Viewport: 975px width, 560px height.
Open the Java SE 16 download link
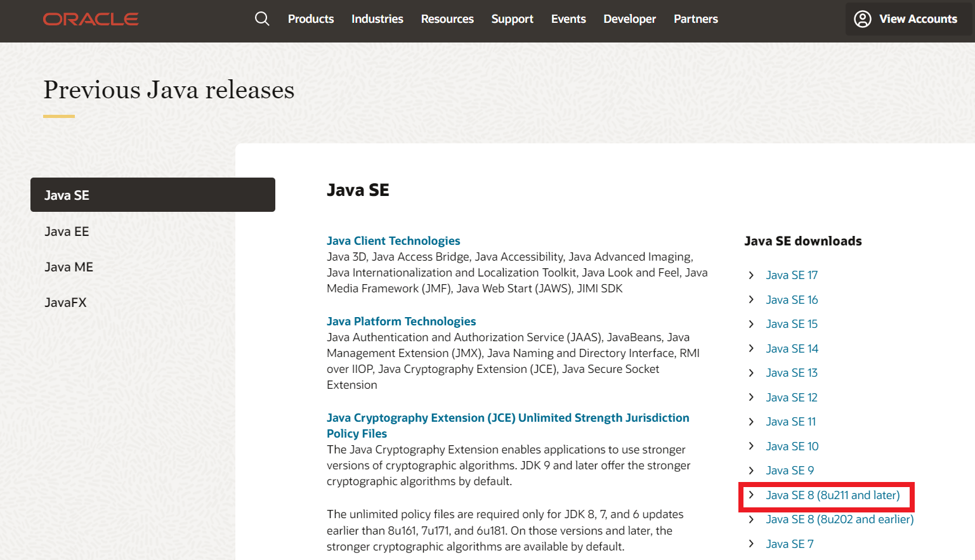point(792,299)
